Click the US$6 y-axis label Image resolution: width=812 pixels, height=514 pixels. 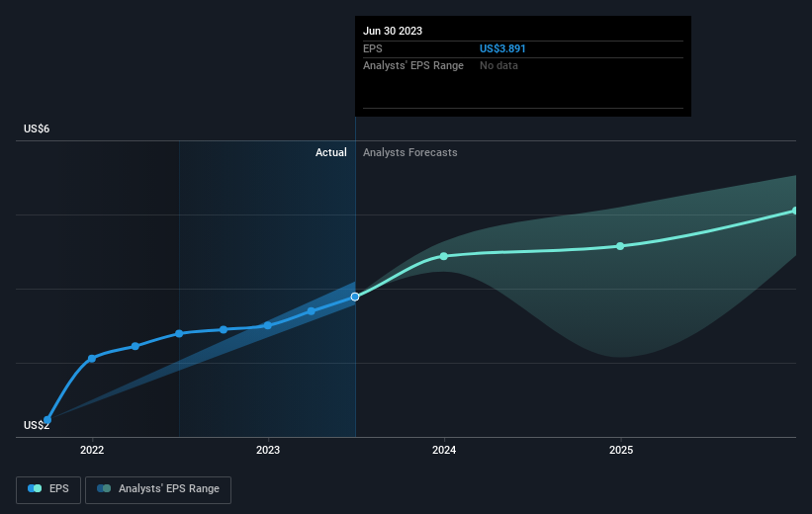37,128
